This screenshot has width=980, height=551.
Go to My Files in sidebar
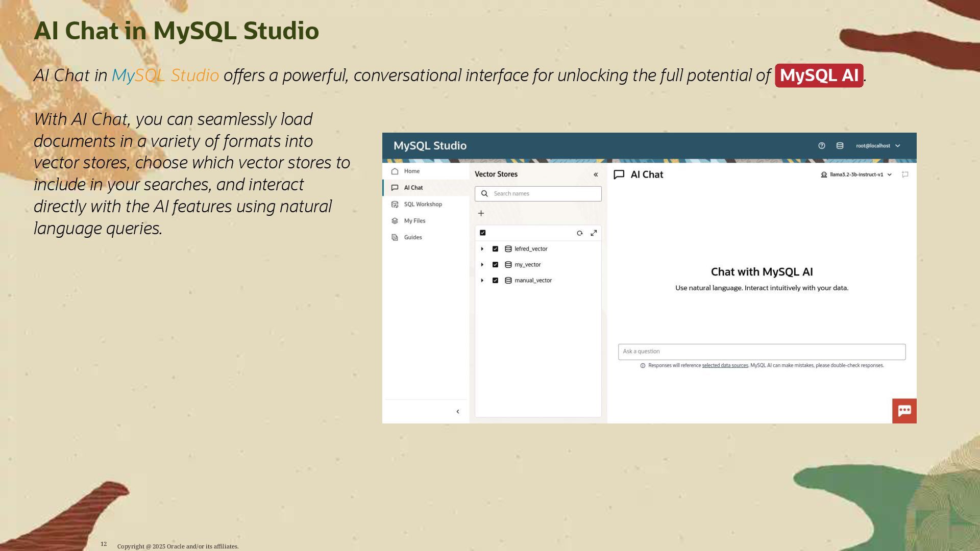[414, 221]
